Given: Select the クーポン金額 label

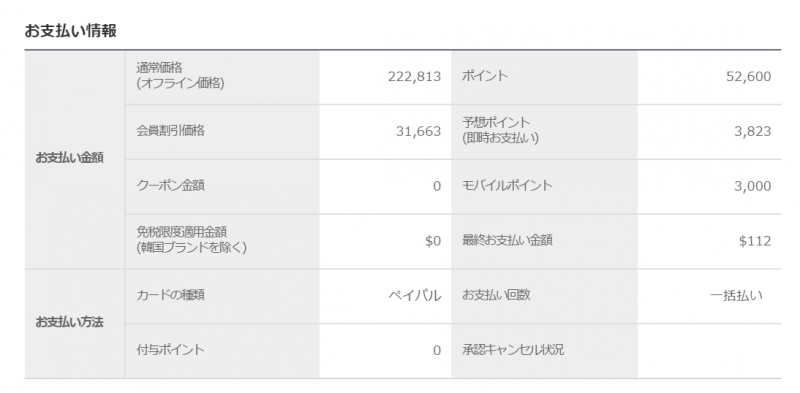Looking at the screenshot, I should coord(170,185).
